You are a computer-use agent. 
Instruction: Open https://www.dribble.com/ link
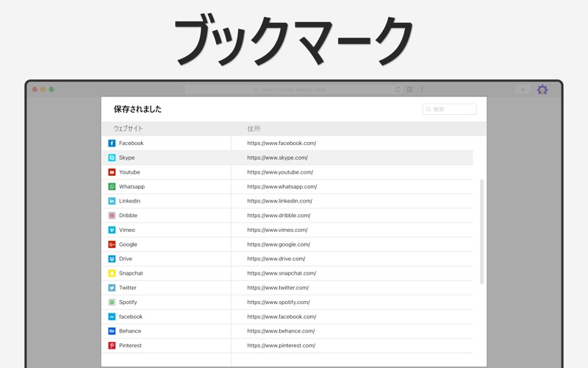(279, 216)
